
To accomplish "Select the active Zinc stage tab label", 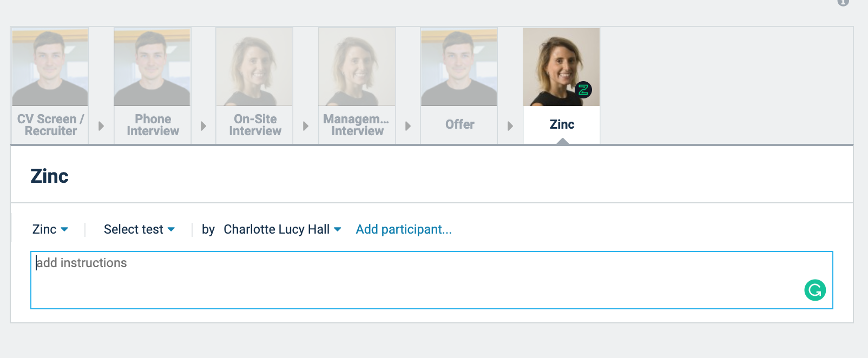I will point(562,125).
